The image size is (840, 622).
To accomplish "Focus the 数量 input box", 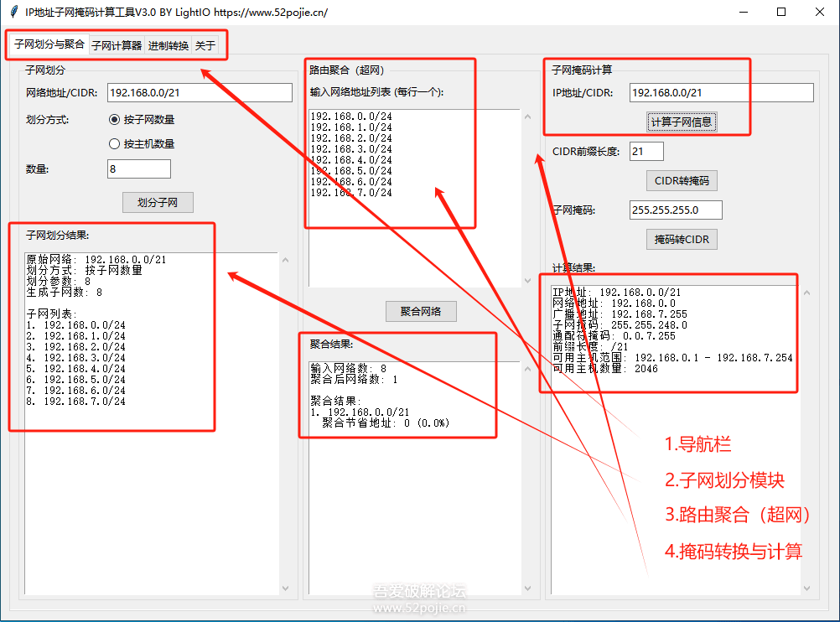I will 138,169.
